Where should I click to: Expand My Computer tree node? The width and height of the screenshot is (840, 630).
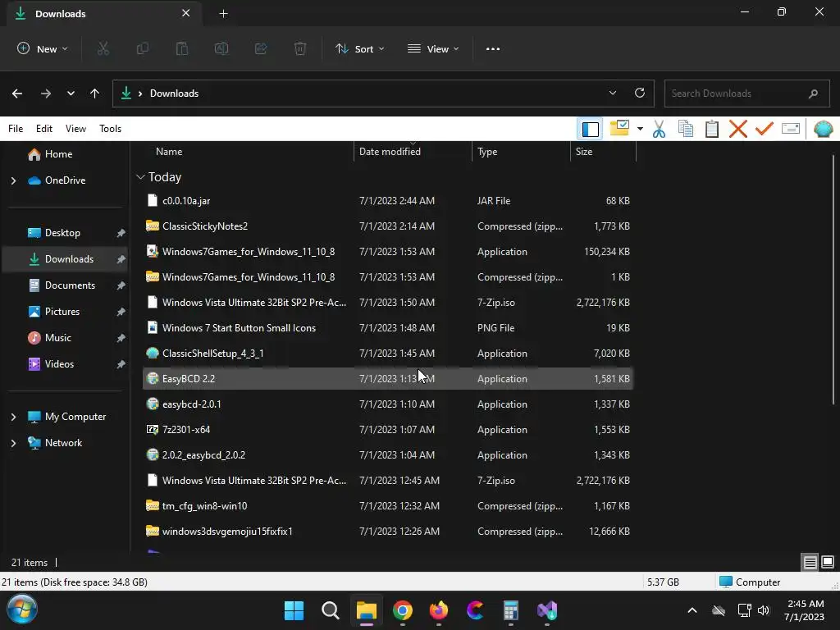pyautogui.click(x=13, y=417)
